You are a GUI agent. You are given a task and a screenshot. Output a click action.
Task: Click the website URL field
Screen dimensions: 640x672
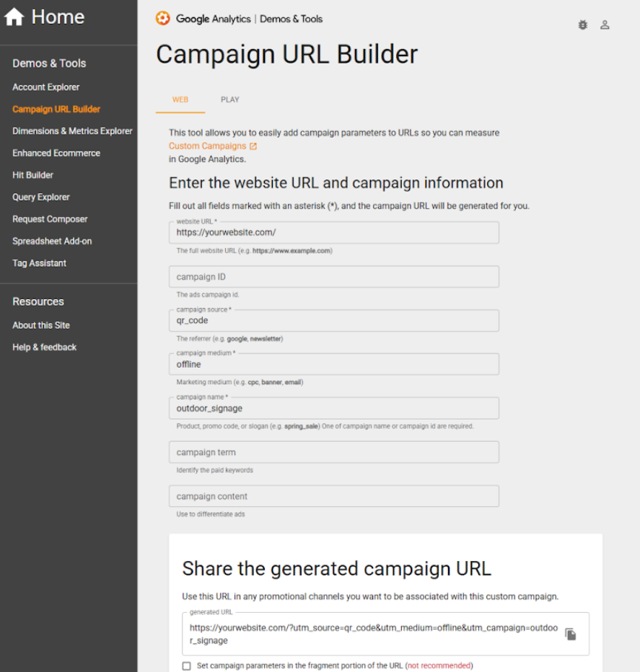(334, 232)
